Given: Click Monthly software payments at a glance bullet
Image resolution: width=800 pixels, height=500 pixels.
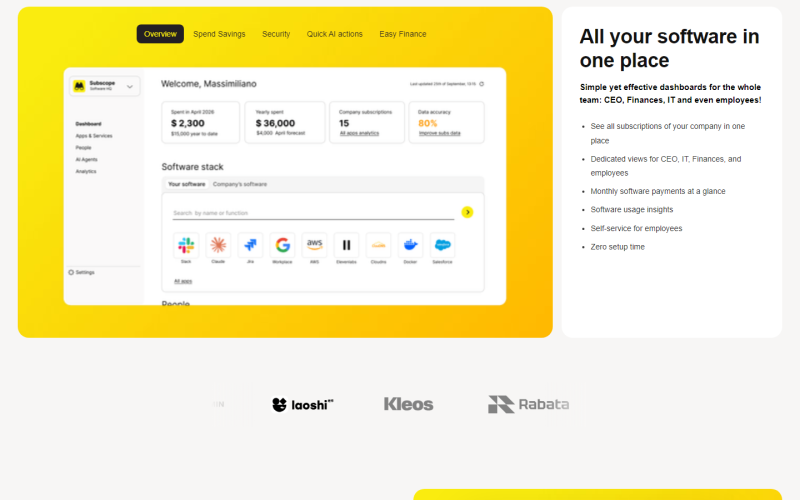Looking at the screenshot, I should (x=658, y=191).
